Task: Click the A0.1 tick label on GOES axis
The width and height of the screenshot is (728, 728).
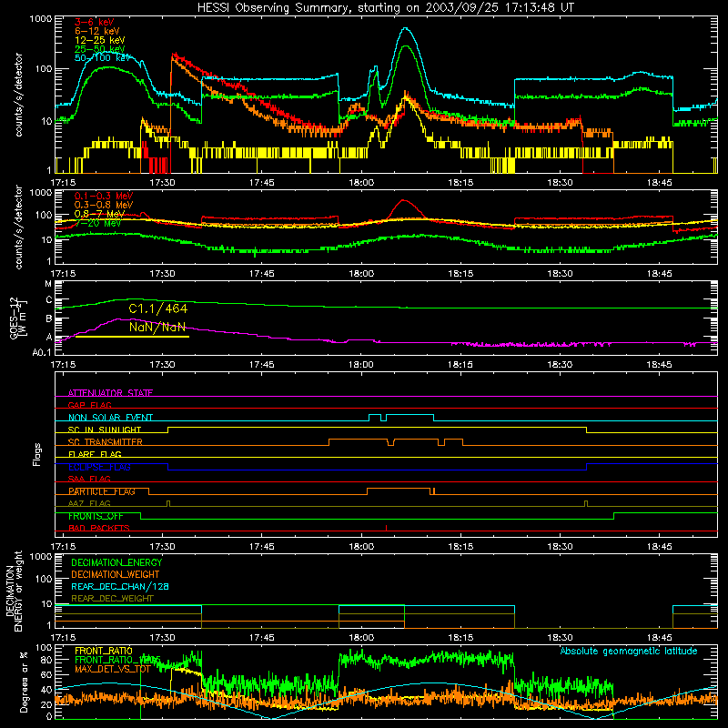Action: tap(42, 353)
